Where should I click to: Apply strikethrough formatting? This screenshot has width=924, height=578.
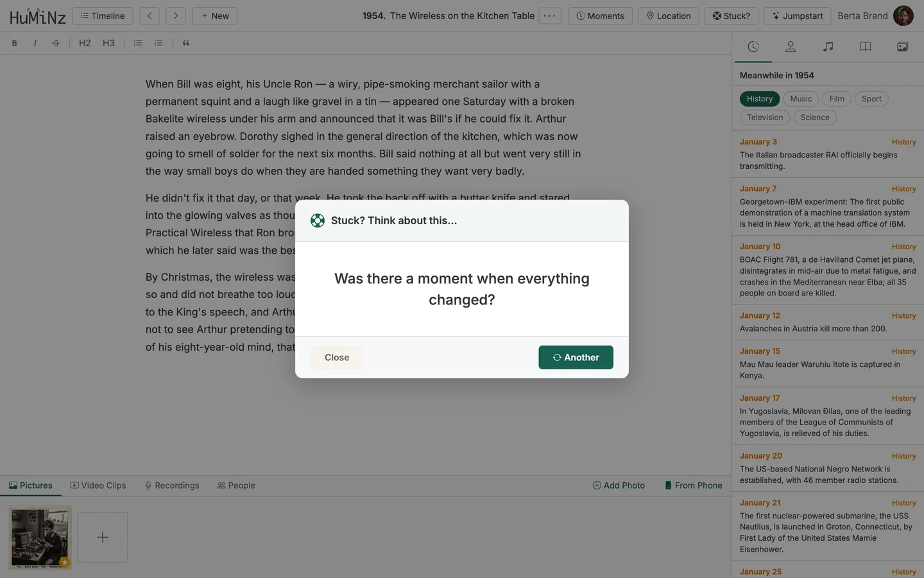click(x=56, y=43)
